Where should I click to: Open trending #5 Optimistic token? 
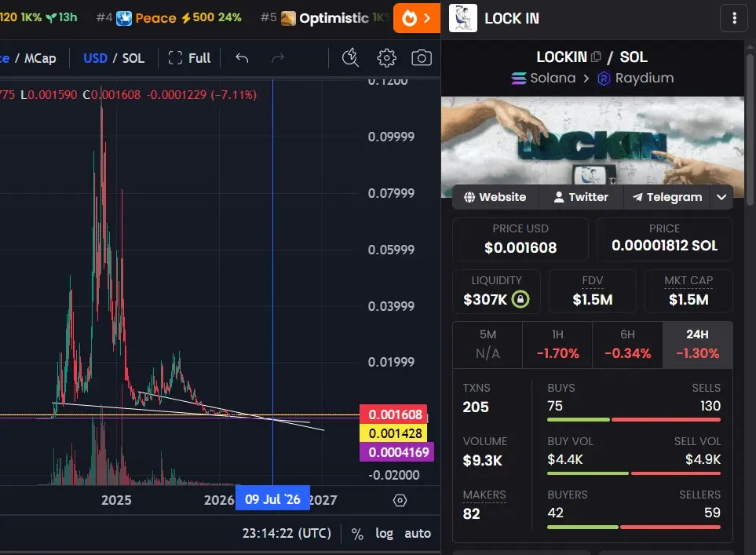pyautogui.click(x=323, y=18)
